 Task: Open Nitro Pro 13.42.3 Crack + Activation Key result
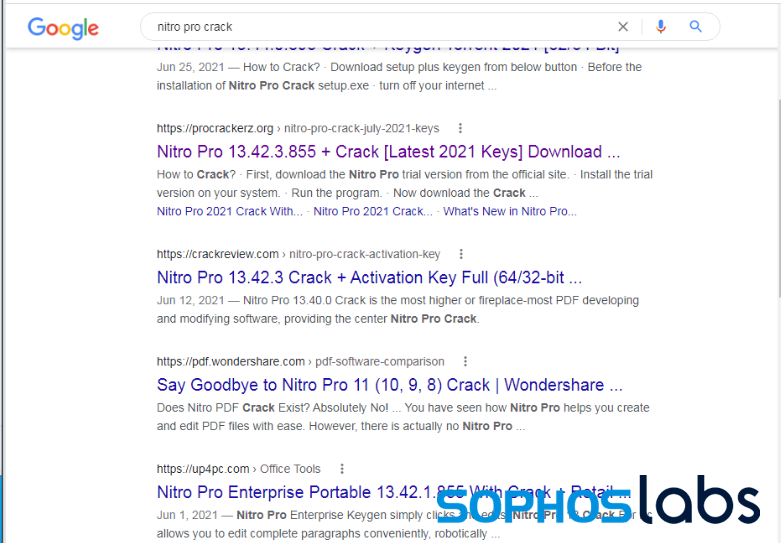point(369,277)
